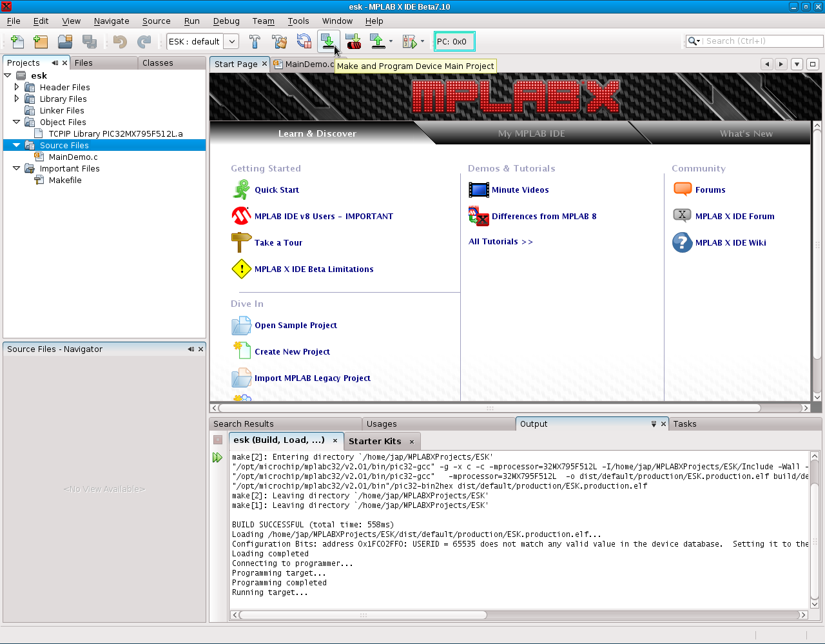Select TCPIP Library PIC32MX795F512L.a file

pos(115,133)
